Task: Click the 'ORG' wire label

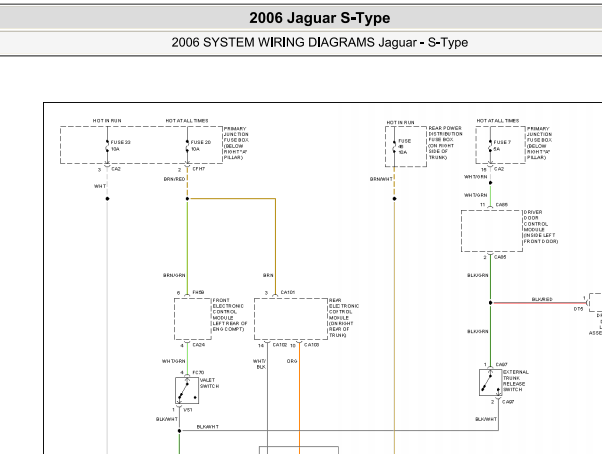Action: coord(292,361)
